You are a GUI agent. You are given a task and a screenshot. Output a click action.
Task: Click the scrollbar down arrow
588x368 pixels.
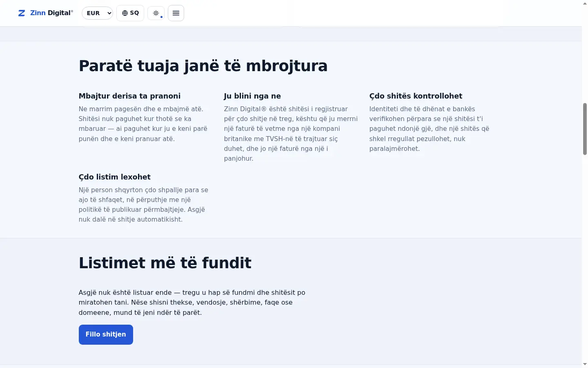pyautogui.click(x=585, y=364)
